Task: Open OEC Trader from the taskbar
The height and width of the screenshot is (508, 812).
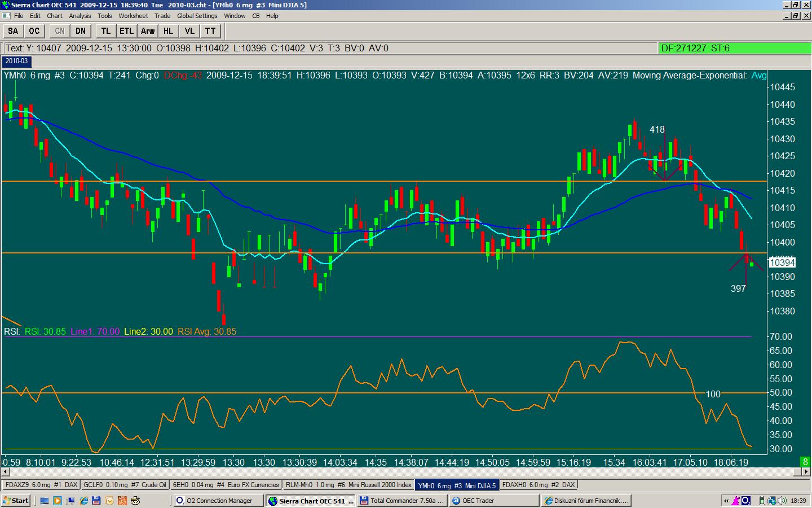Action: tap(494, 501)
